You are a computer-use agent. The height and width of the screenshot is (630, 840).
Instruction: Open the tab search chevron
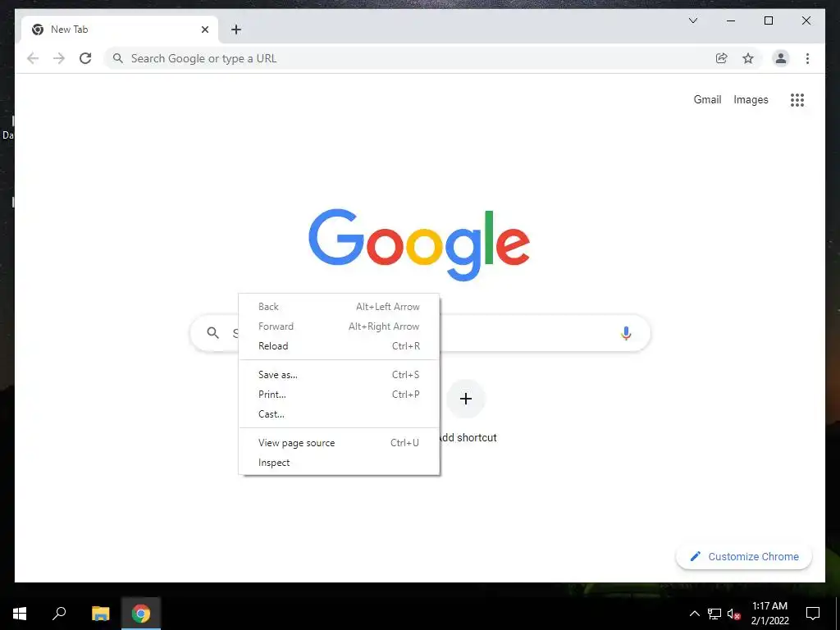[x=692, y=21]
